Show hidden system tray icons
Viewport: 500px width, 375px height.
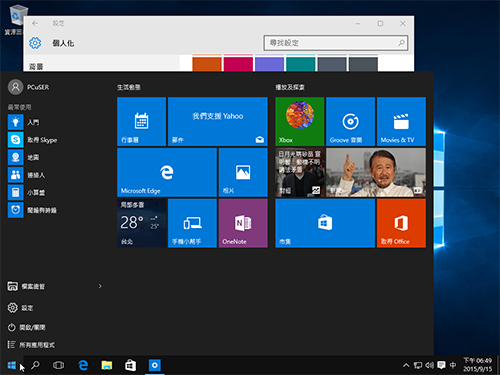pyautogui.click(x=406, y=365)
